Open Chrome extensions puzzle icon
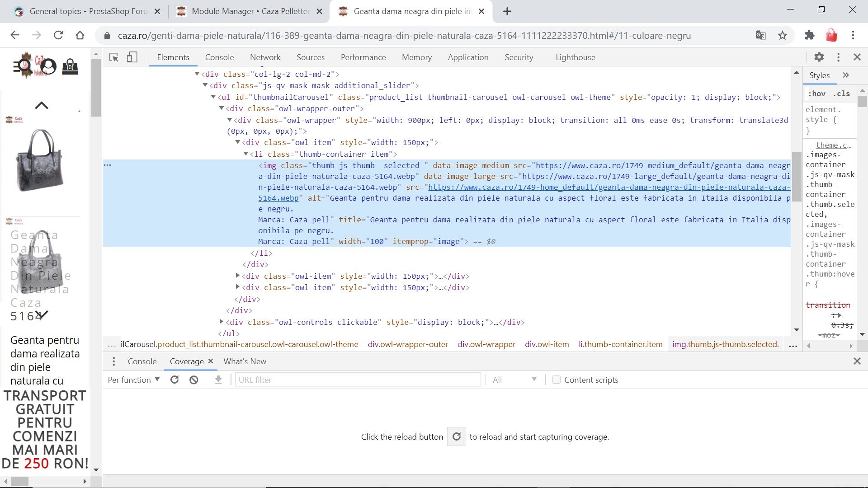Image resolution: width=868 pixels, height=488 pixels. tap(809, 35)
